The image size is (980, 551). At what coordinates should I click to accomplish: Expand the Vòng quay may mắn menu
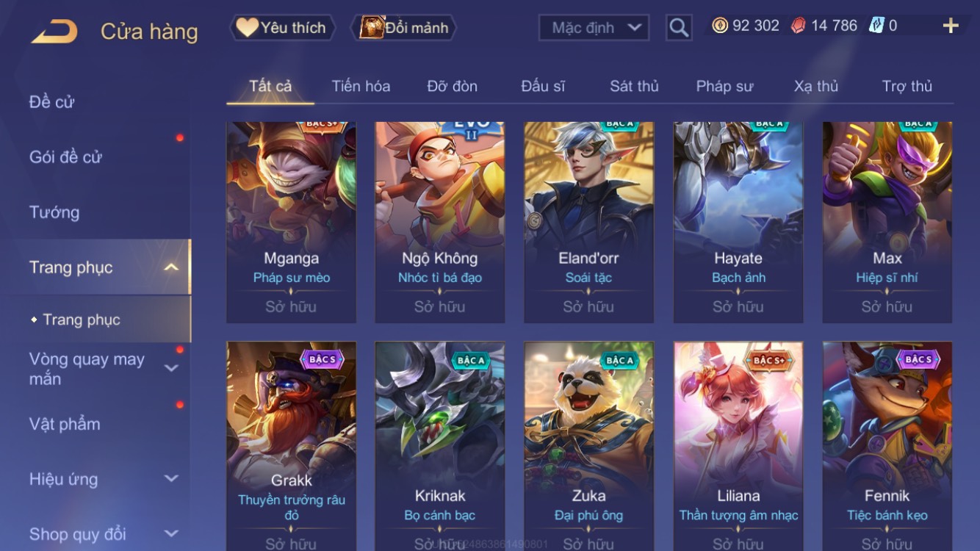(170, 368)
